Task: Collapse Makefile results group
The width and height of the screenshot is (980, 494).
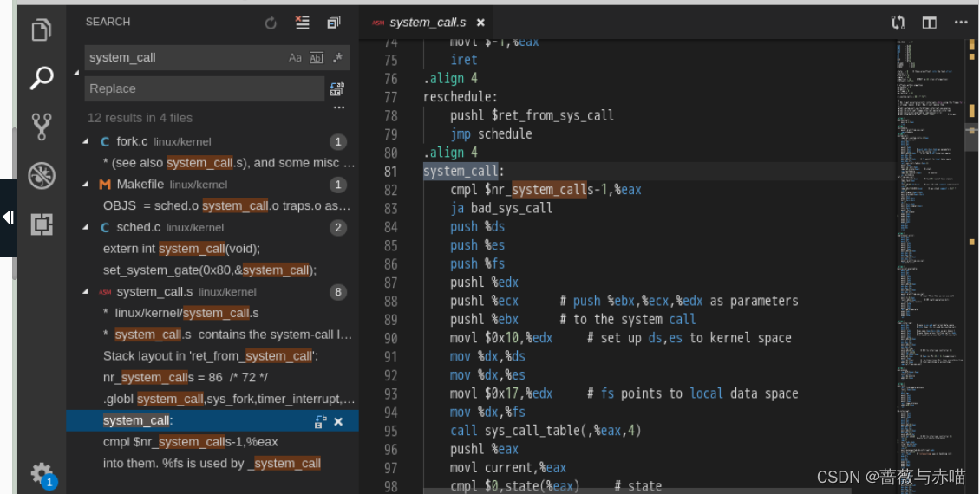Action: tap(86, 185)
